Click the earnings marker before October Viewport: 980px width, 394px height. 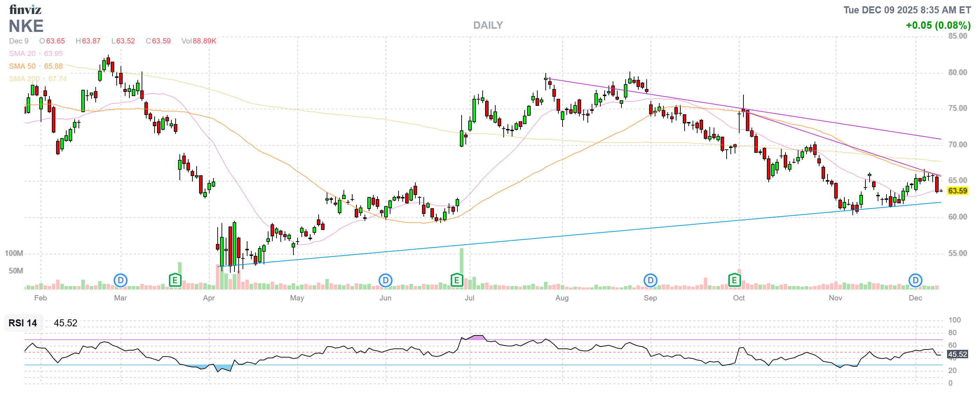(x=734, y=281)
